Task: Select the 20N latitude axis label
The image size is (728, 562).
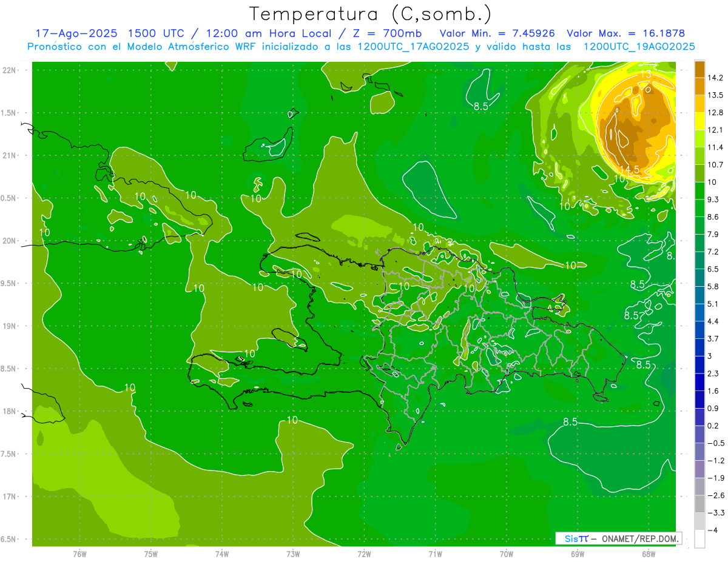Action: [10, 241]
